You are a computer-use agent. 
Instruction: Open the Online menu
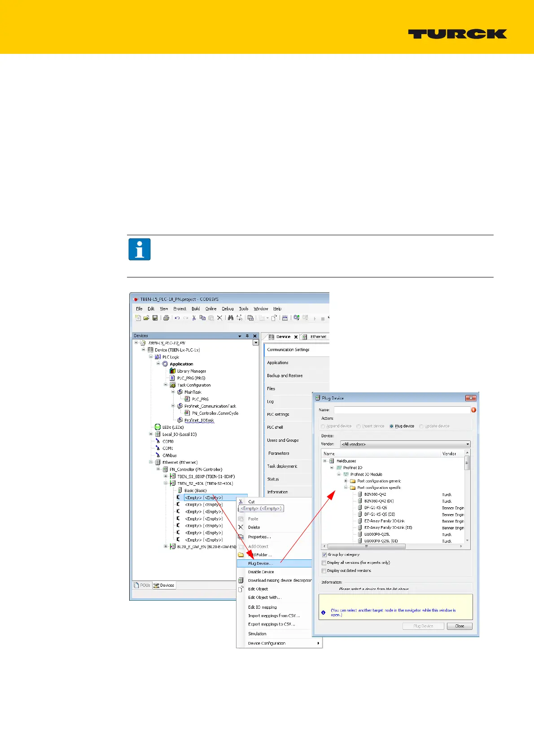pyautogui.click(x=211, y=308)
